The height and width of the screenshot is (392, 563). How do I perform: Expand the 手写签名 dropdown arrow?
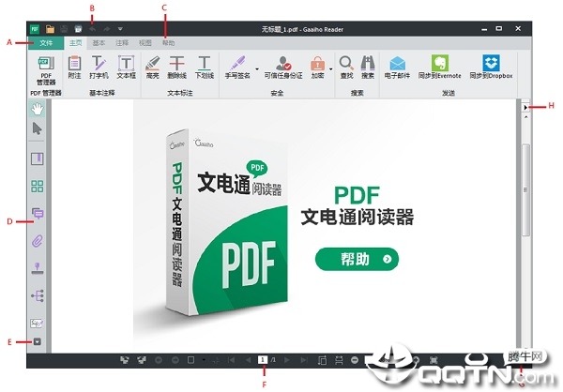click(257, 68)
